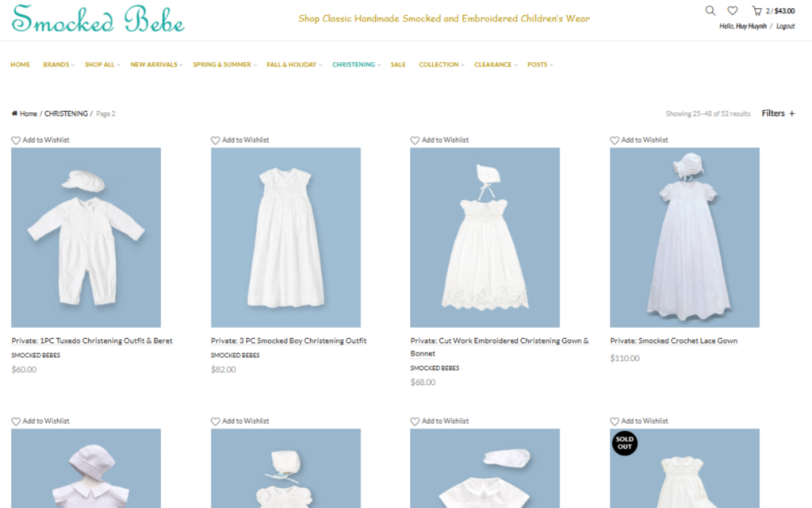812x508 pixels.
Task: Click the house icon in the breadcrumb
Action: point(14,114)
